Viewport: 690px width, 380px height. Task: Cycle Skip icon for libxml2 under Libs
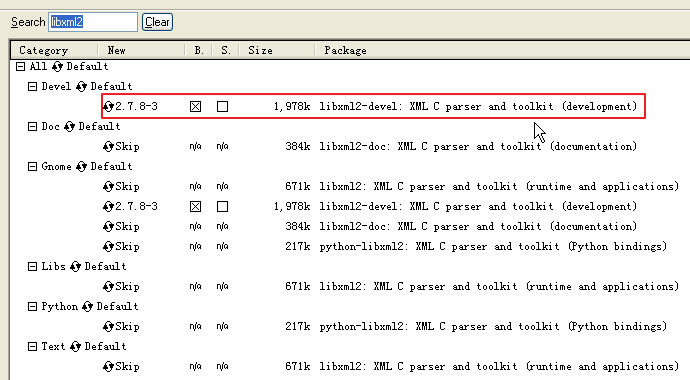(108, 286)
